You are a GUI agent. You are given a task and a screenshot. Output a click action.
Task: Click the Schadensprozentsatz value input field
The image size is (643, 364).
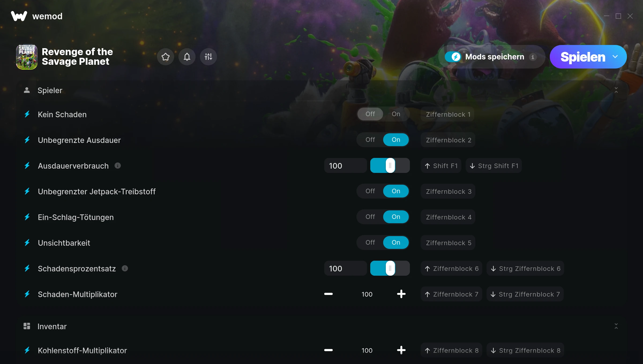point(345,268)
